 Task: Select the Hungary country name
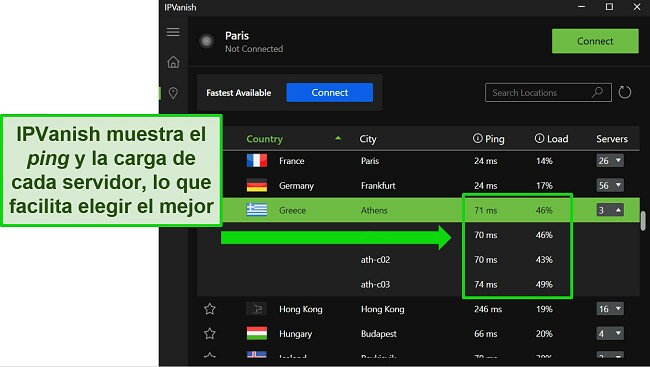(x=295, y=334)
